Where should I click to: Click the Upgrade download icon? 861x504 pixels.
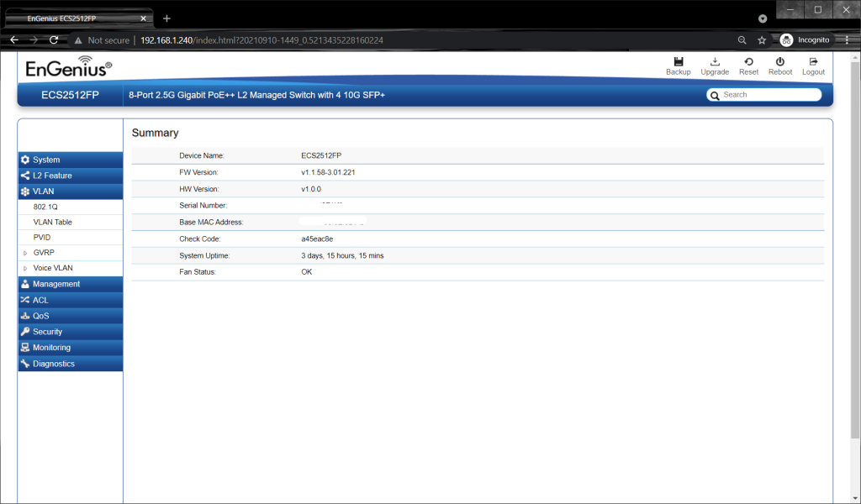tap(715, 61)
